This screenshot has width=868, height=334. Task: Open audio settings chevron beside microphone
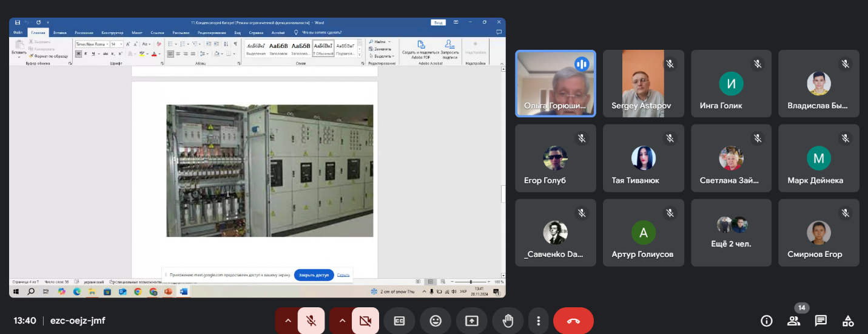click(x=288, y=321)
